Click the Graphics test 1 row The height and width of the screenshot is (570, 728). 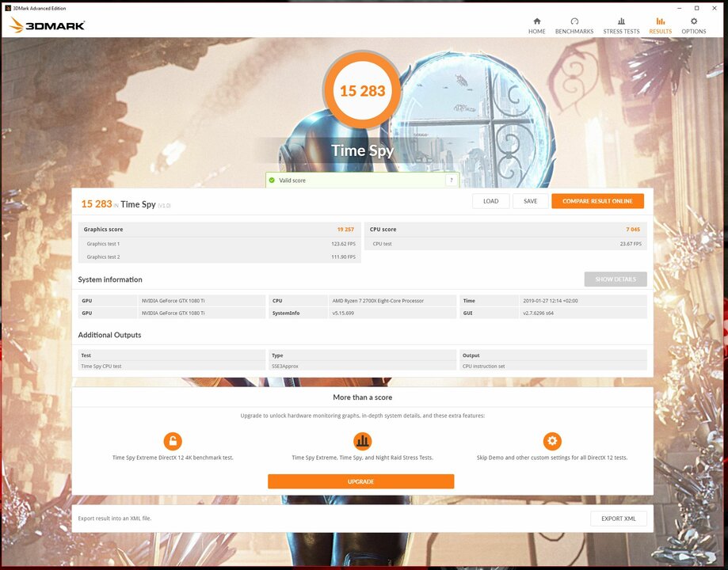pos(219,244)
